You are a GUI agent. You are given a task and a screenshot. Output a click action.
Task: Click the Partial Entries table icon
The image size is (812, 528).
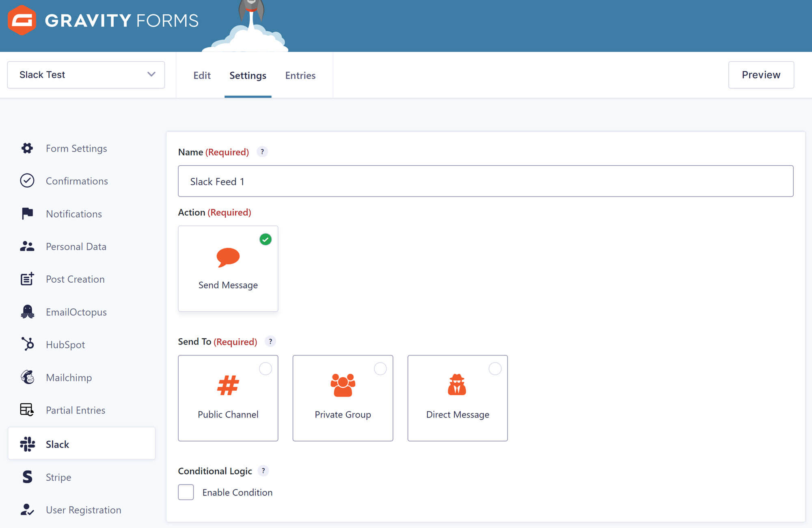pos(27,410)
